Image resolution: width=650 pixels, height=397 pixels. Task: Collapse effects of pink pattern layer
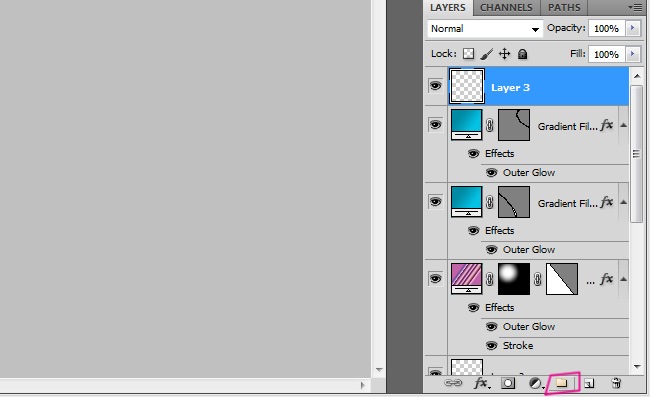[623, 279]
